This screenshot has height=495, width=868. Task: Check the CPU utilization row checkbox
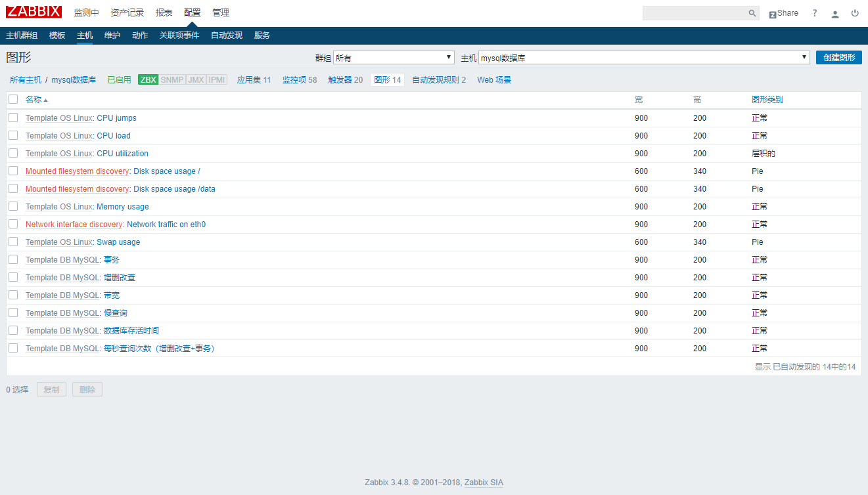pyautogui.click(x=13, y=153)
